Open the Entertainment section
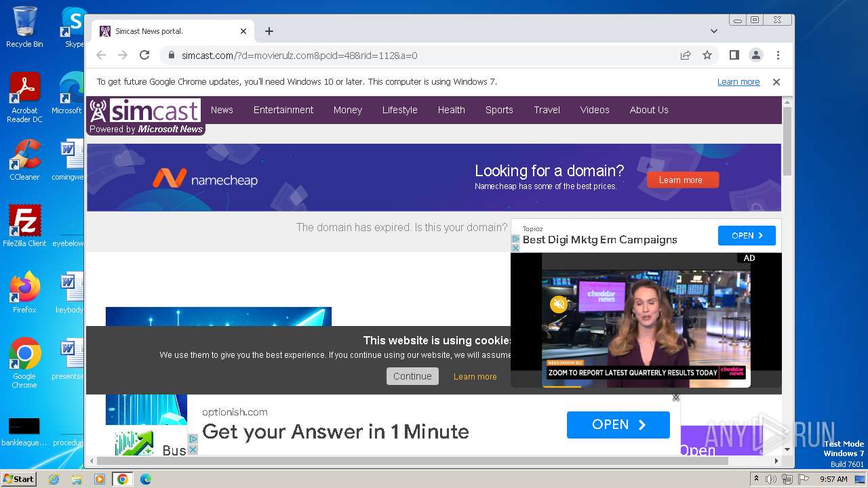This screenshot has width=868, height=488. pos(283,110)
